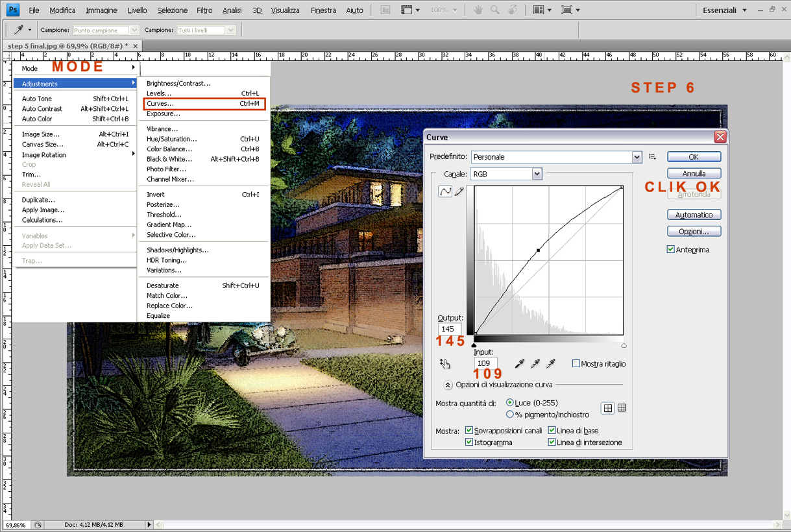Select the Luce (0-255) radio button
791x532 pixels.
(510, 402)
